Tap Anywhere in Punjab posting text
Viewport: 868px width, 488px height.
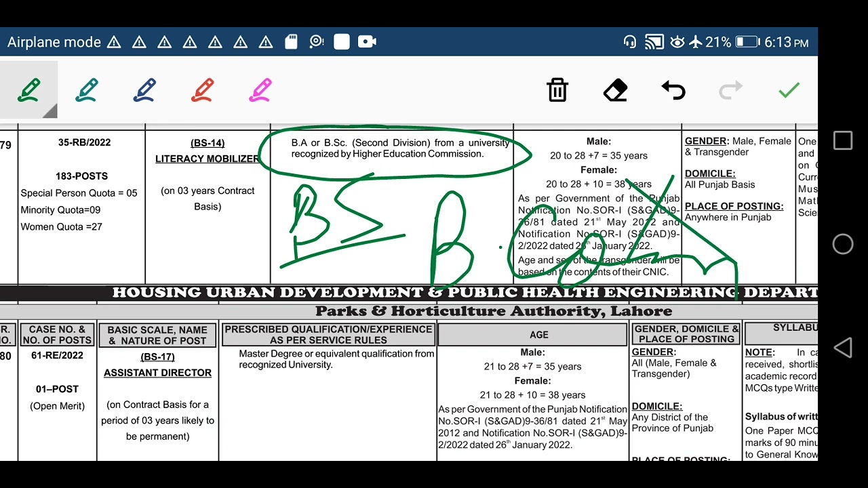[728, 218]
